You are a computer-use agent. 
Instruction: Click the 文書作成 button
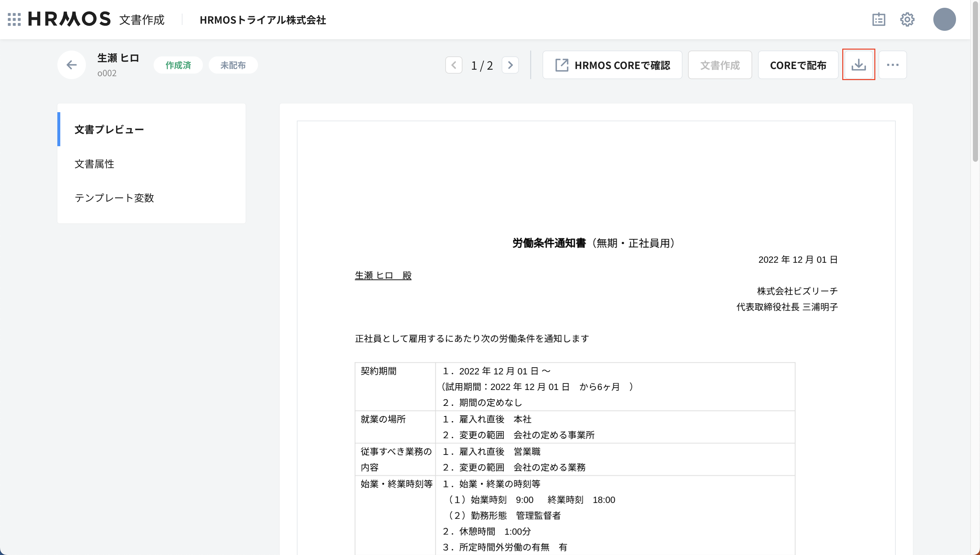click(x=719, y=65)
